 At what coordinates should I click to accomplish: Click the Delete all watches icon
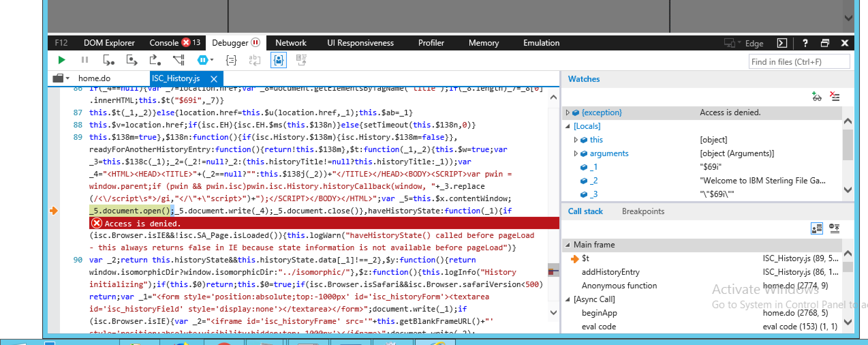[x=835, y=97]
